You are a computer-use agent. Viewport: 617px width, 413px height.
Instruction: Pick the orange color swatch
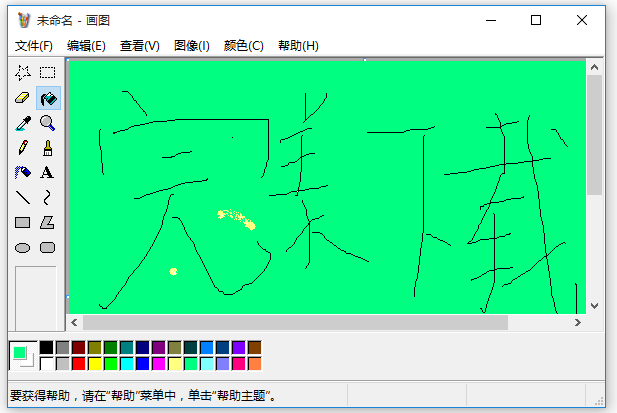coord(255,364)
